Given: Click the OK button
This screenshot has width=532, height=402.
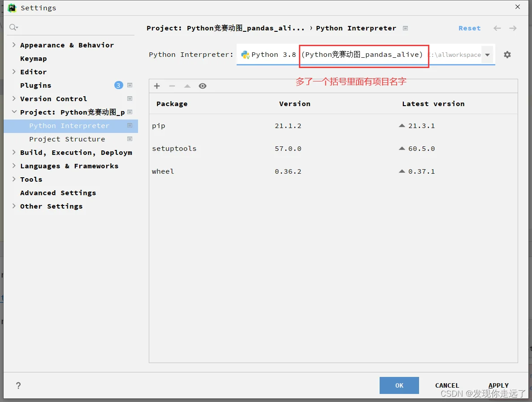Looking at the screenshot, I should tap(399, 385).
